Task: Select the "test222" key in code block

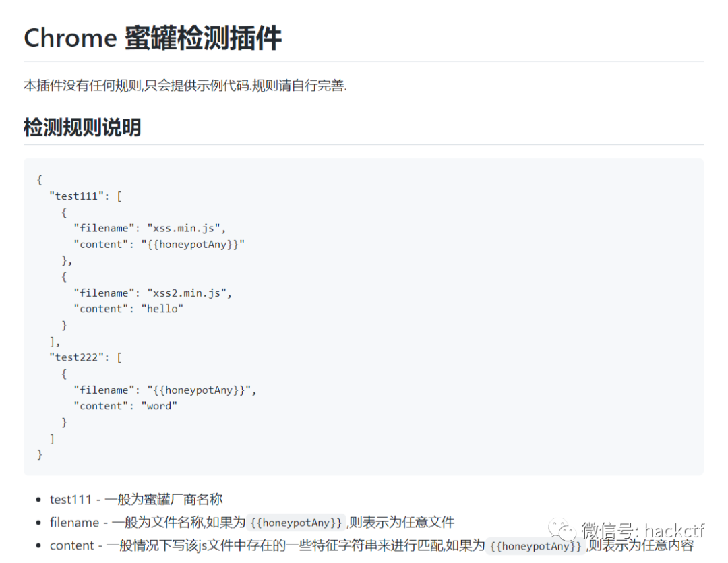Action: [x=76, y=357]
